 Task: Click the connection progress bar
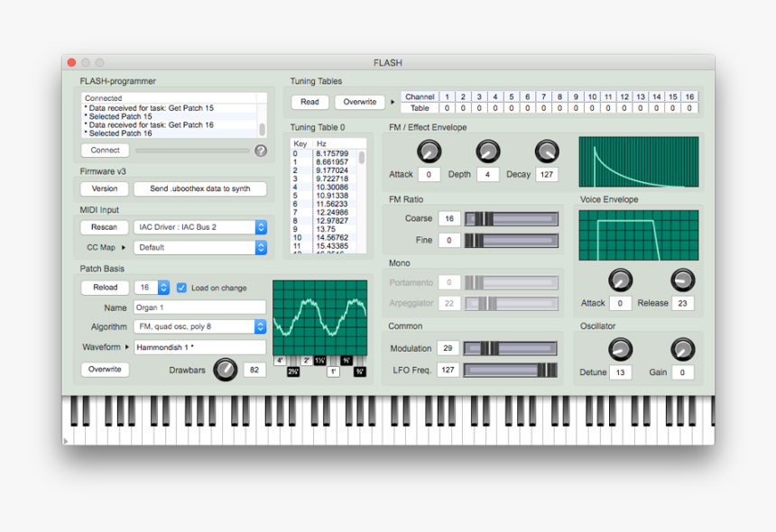click(x=192, y=151)
